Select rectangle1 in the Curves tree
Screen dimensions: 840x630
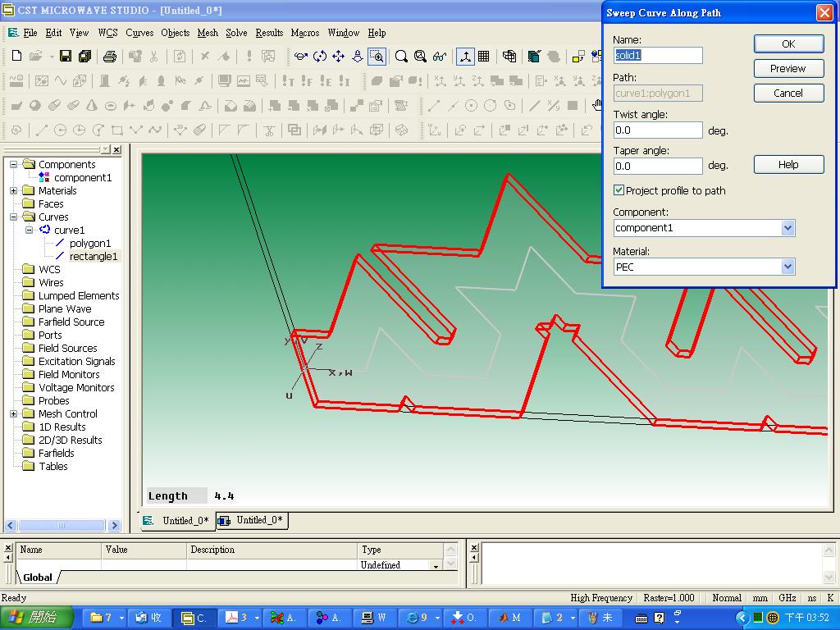pos(94,256)
